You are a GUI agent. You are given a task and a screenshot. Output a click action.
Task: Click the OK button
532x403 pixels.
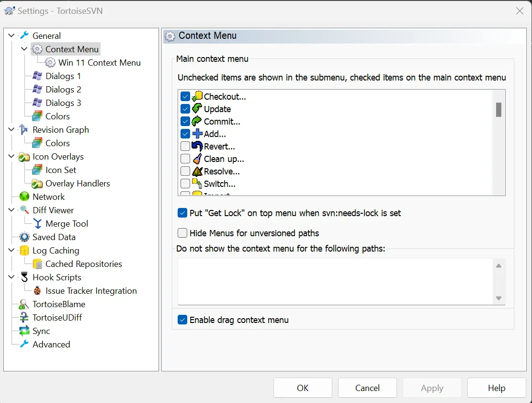tap(303, 388)
